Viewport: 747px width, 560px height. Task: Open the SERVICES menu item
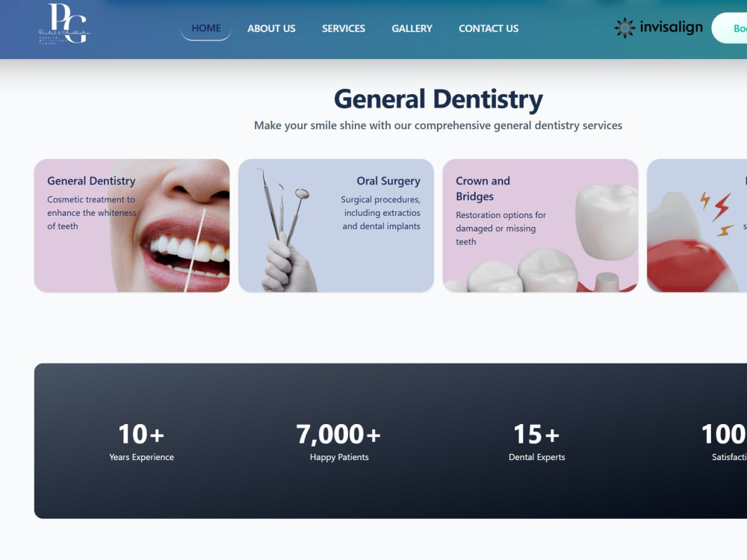(344, 28)
